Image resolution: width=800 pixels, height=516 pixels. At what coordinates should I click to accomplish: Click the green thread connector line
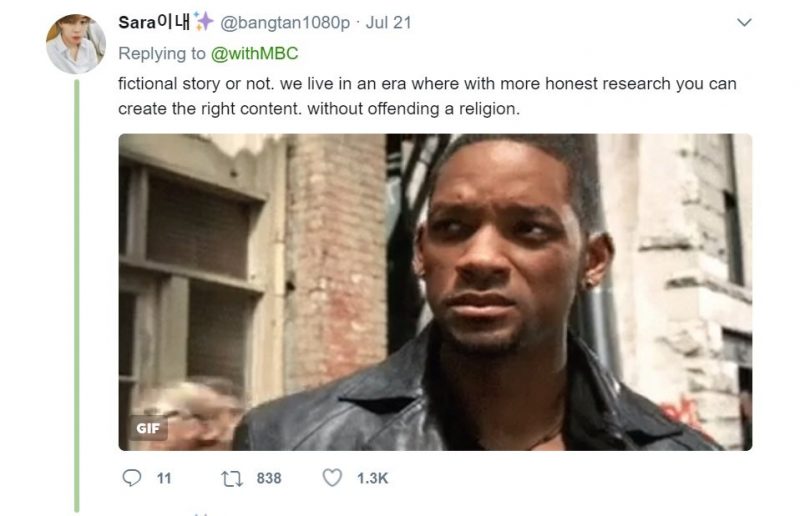point(77,295)
